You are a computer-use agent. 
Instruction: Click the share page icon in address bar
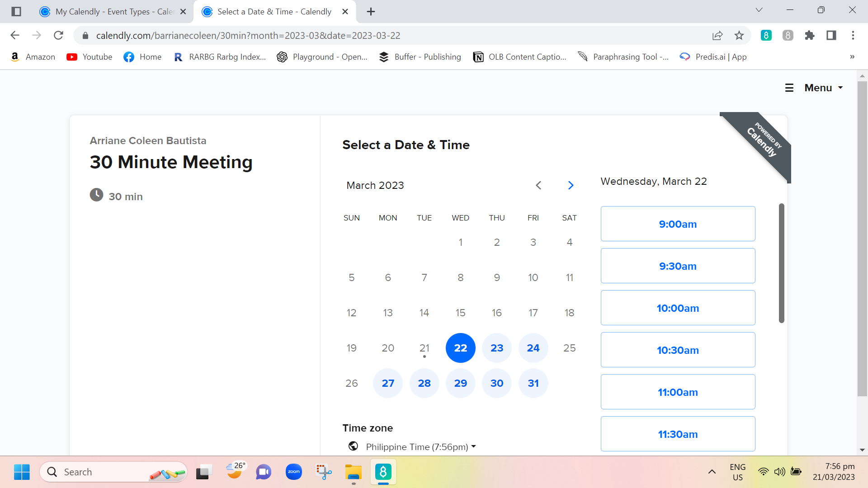tap(717, 35)
